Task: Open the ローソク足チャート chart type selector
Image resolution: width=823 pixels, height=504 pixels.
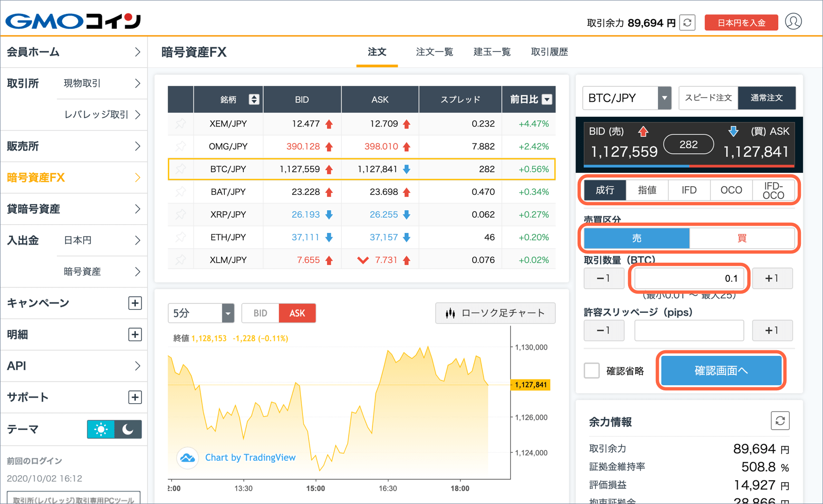Action: click(495, 313)
